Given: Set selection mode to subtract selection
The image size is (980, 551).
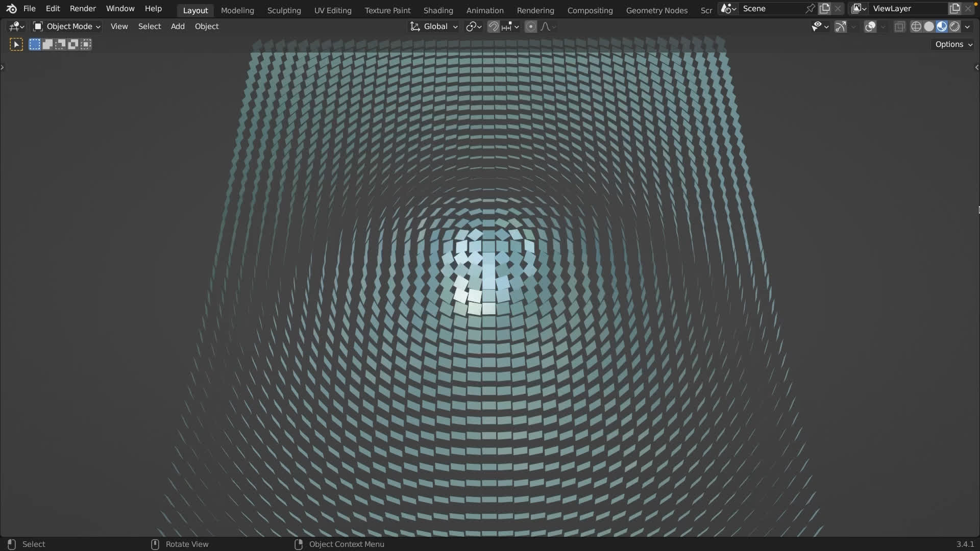Looking at the screenshot, I should pyautogui.click(x=60, y=44).
